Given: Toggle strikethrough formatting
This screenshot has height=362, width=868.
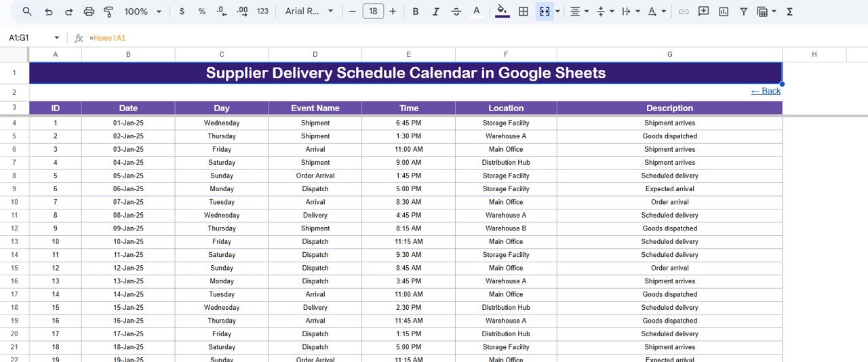Looking at the screenshot, I should click(456, 12).
